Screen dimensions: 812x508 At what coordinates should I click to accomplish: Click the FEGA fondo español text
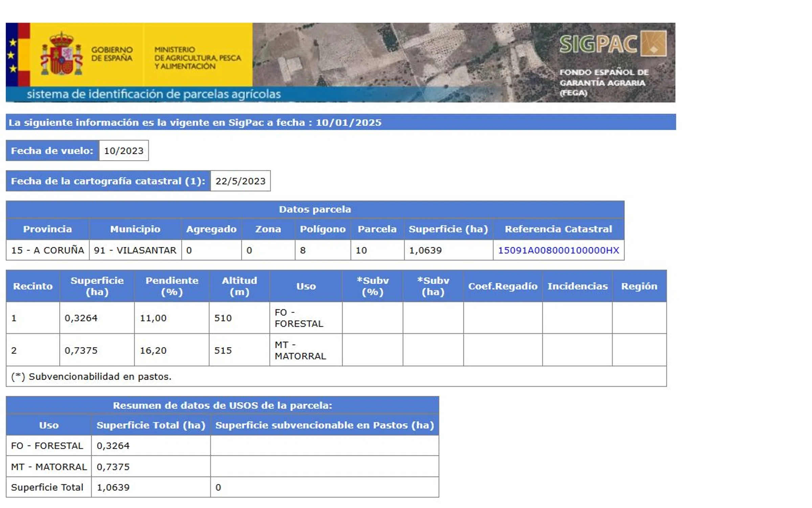[x=603, y=82]
